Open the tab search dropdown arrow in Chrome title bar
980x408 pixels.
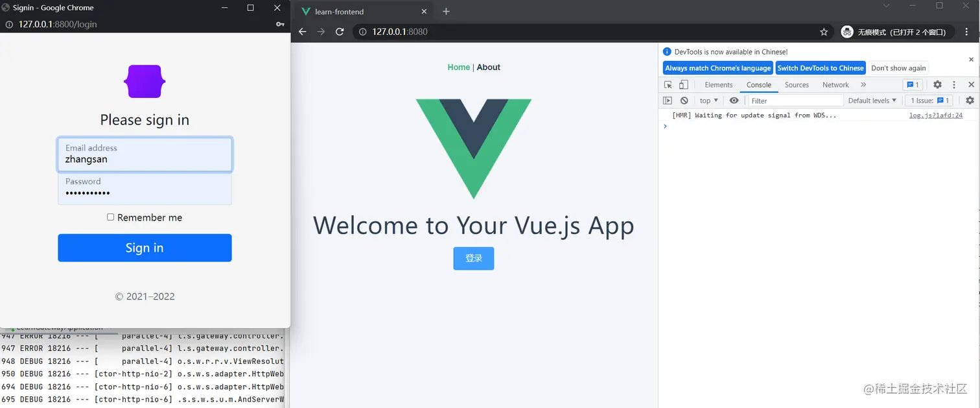[886, 6]
